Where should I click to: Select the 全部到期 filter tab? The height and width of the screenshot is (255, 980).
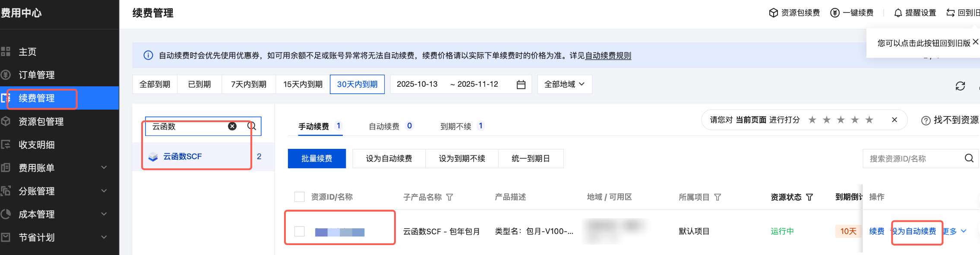[155, 84]
